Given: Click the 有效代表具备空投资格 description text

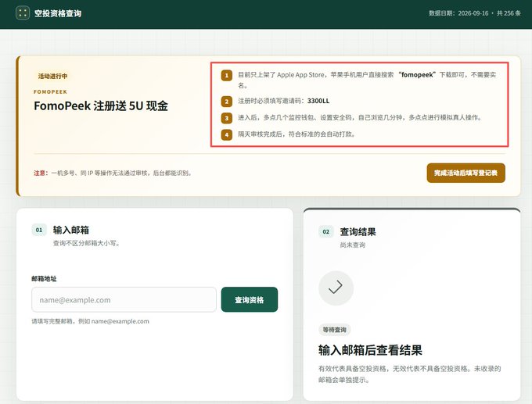Looking at the screenshot, I should click(x=409, y=374).
